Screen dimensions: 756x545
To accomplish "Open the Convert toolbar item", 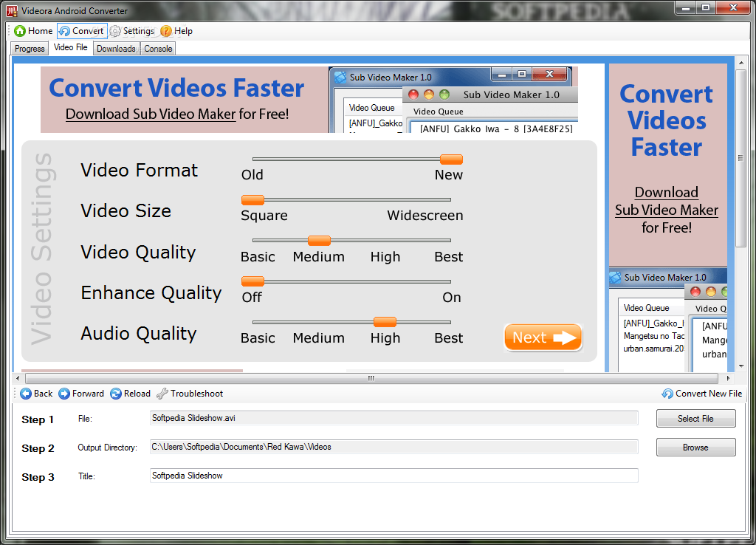I will 82,31.
